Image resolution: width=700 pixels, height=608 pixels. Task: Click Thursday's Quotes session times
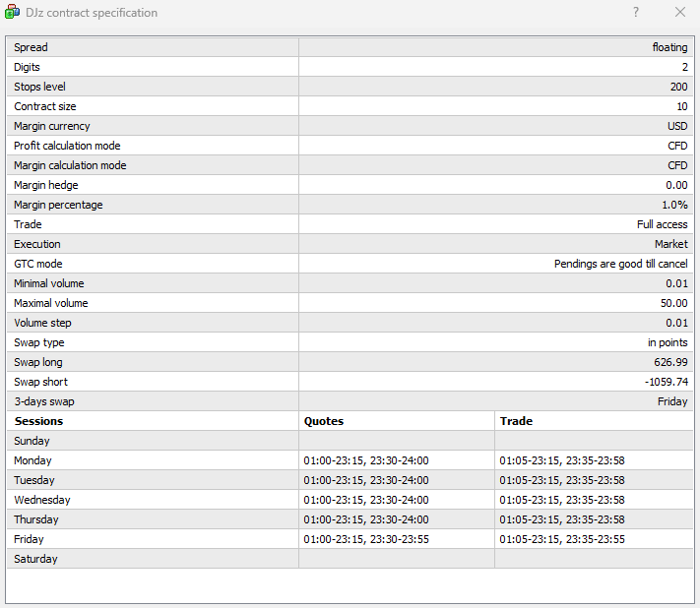pos(366,519)
